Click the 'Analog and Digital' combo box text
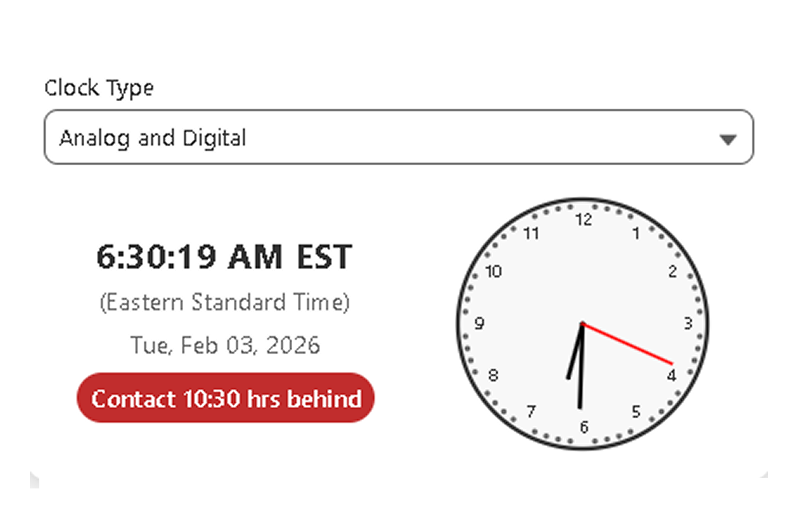 (x=153, y=138)
